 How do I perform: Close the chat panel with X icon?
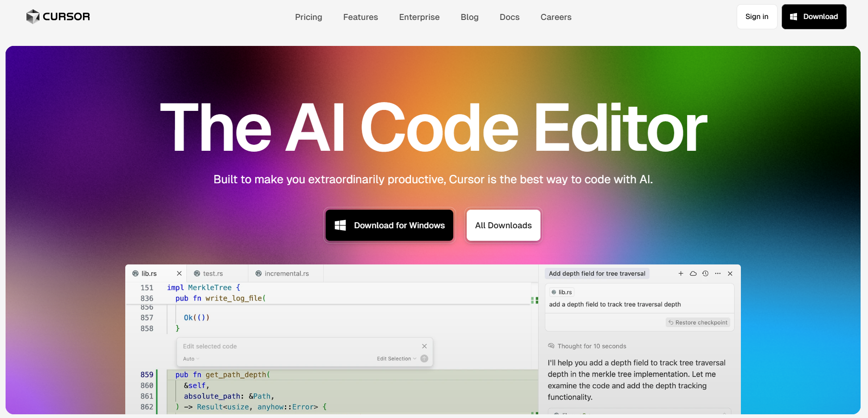point(730,274)
